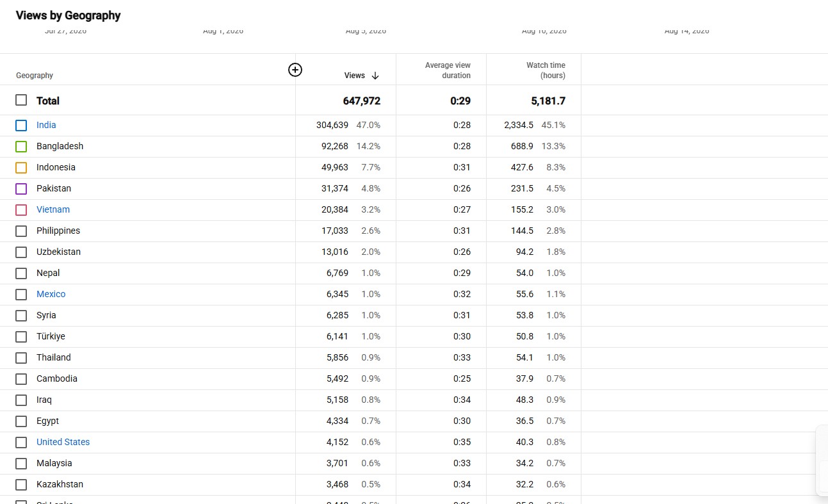Screen dimensions: 828x504
Task: Select the Kazakhstan row checkbox
Action: point(21,485)
